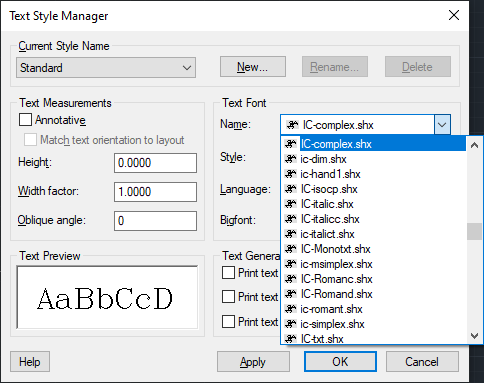The height and width of the screenshot is (383, 484).
Task: Click the font icon beside ic-dim.shx
Action: pyautogui.click(x=291, y=159)
